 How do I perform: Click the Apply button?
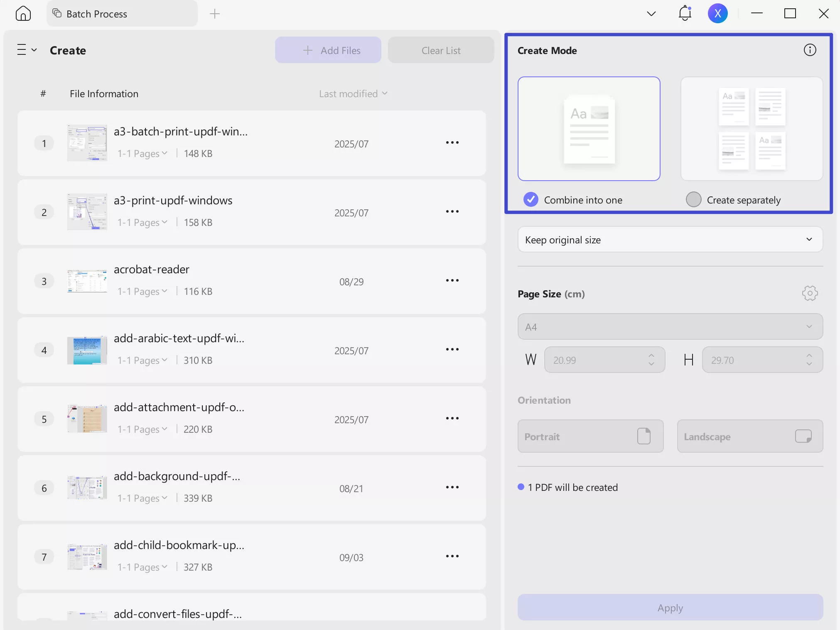669,607
